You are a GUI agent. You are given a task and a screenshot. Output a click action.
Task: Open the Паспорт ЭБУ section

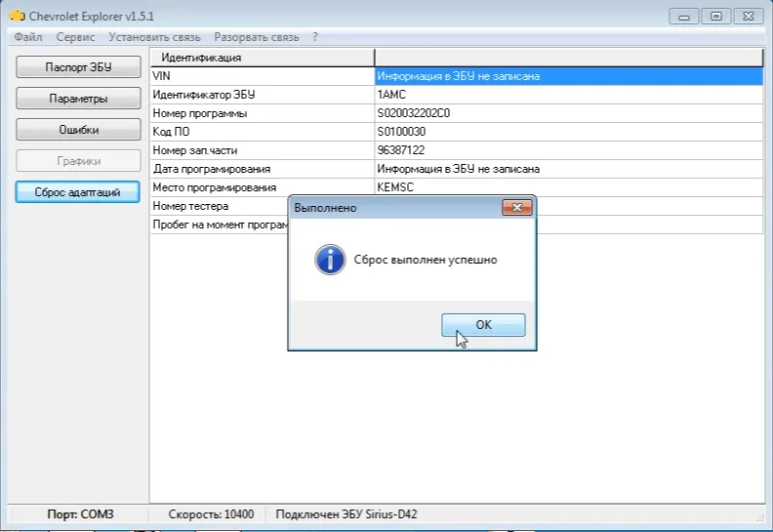pos(78,67)
